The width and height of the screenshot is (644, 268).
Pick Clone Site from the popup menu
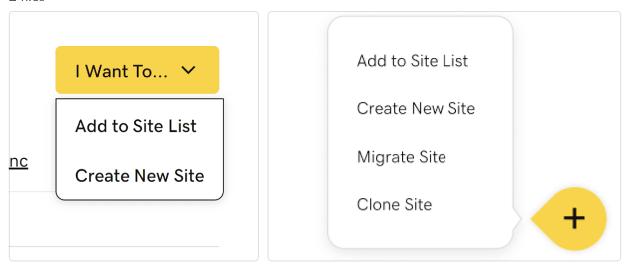394,205
